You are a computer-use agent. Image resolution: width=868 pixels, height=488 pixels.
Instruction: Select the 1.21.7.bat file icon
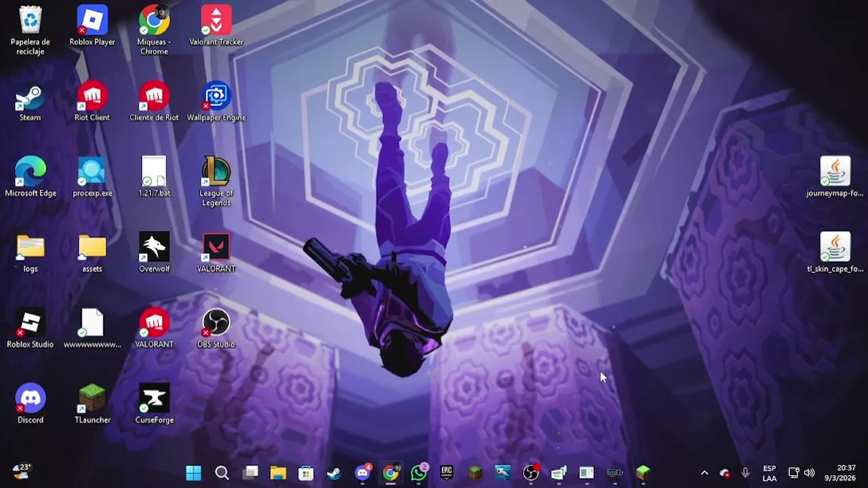coord(154,177)
